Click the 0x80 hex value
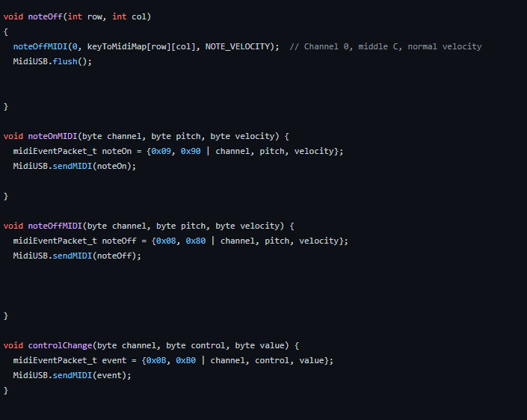 (195, 241)
